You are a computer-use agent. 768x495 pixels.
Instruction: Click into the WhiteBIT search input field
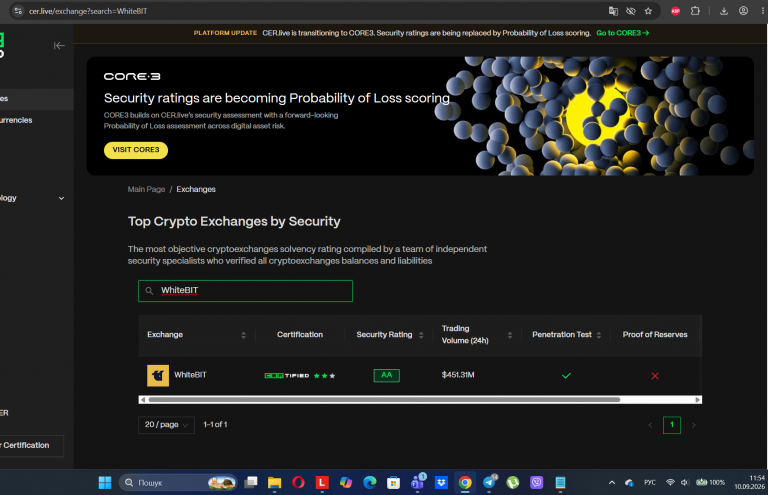click(245, 291)
